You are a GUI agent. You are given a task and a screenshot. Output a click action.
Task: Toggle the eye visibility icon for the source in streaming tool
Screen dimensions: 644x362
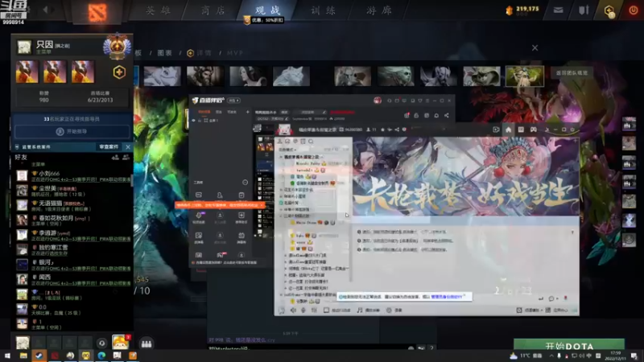point(194,120)
